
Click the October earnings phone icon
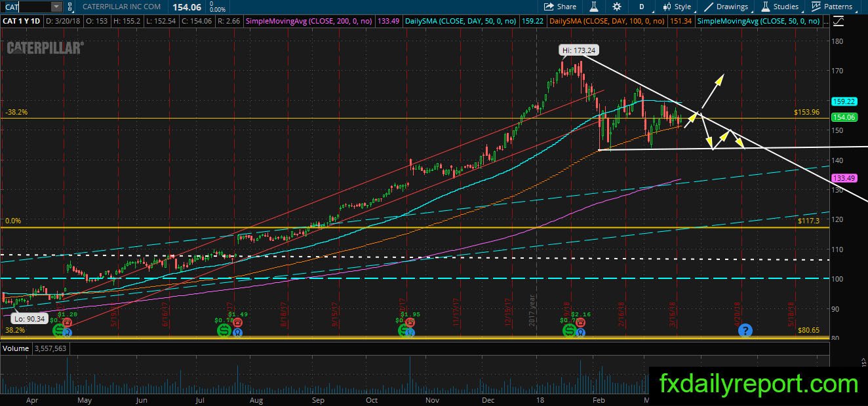point(409,323)
